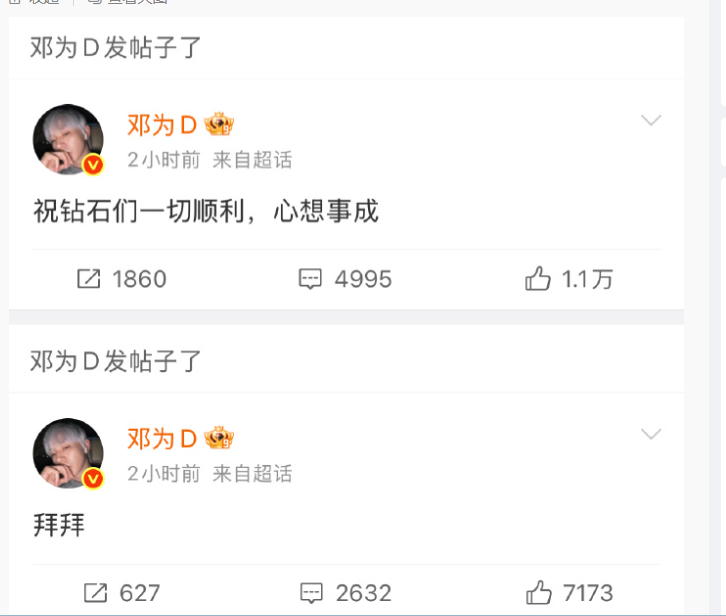The height and width of the screenshot is (616, 726).
Task: Expand options chevron on first post
Action: [x=651, y=120]
